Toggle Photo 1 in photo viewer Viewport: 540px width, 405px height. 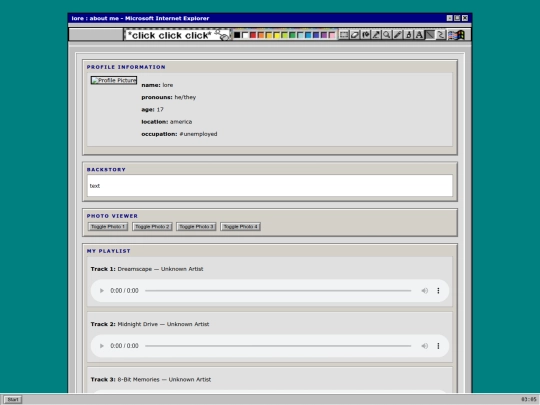pyautogui.click(x=108, y=227)
